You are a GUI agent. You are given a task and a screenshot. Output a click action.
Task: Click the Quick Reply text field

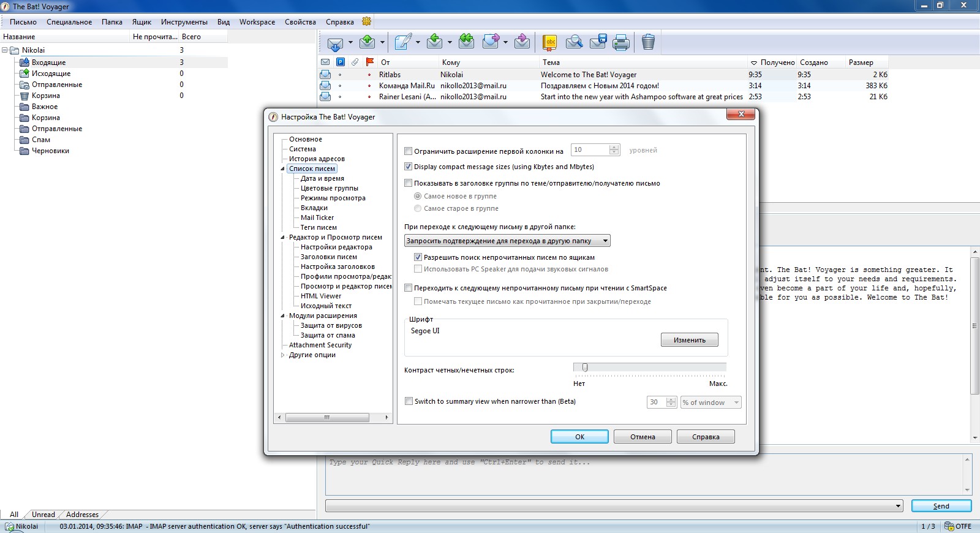click(x=644, y=474)
